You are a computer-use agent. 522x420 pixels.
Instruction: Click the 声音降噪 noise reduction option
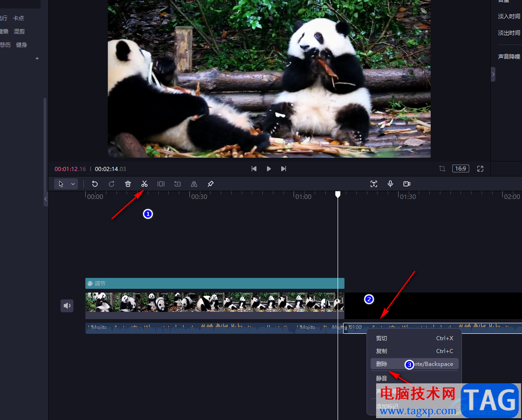pyautogui.click(x=509, y=56)
